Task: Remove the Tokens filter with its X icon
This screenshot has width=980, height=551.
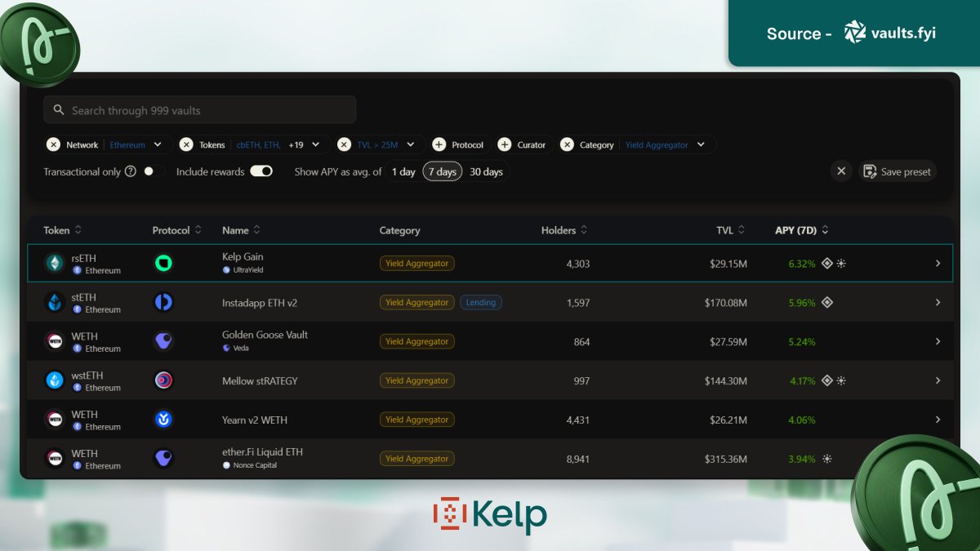Action: 186,144
